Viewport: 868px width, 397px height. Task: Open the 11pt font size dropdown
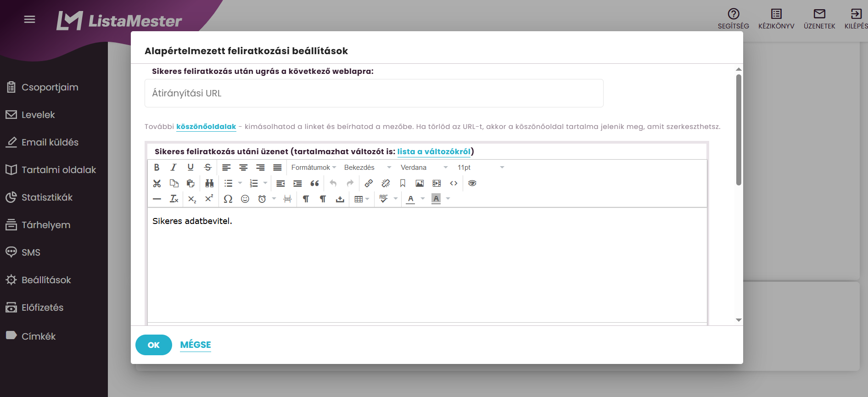[x=481, y=168]
